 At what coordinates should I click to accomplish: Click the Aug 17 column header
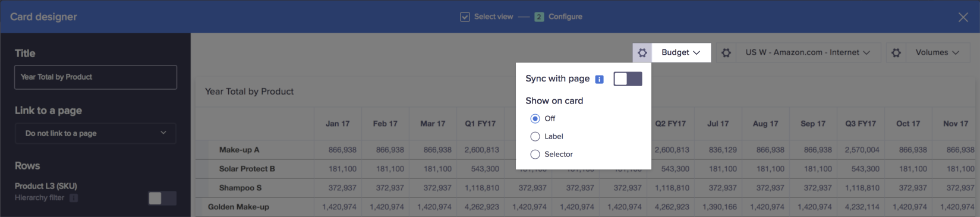[765, 124]
